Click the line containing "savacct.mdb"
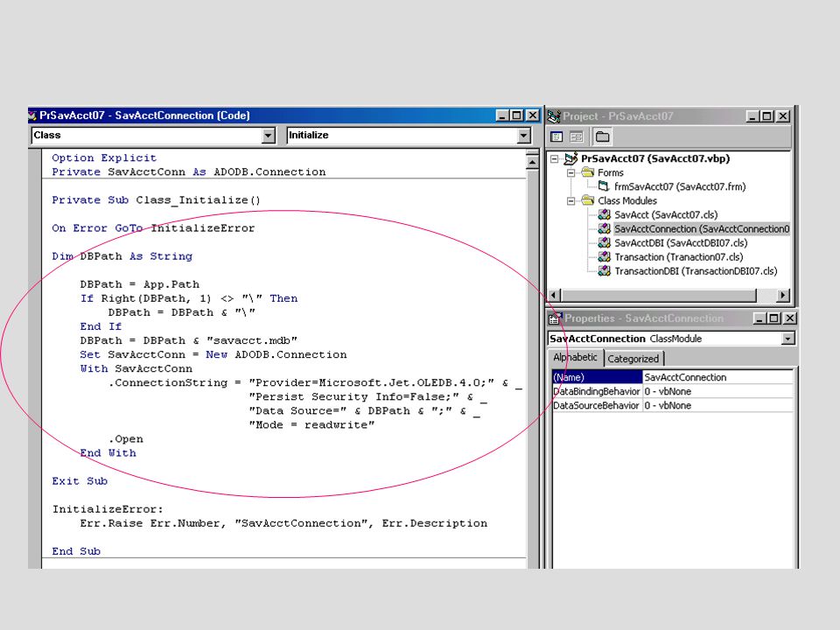Screen dimensions: 840x630 pyautogui.click(x=189, y=340)
